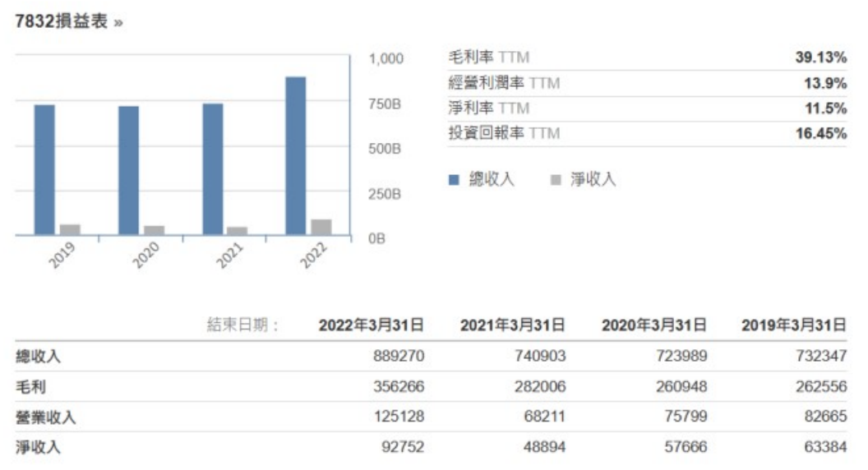The image size is (868, 470).
Task: Click the » arrow next to 損益表
Action: click(x=119, y=23)
